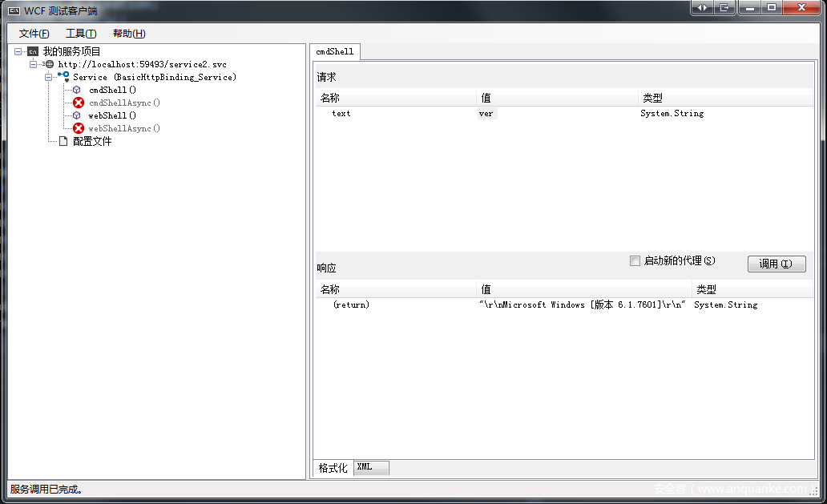Click the cmdShell() operation cube icon
The image size is (827, 504).
[x=77, y=91]
